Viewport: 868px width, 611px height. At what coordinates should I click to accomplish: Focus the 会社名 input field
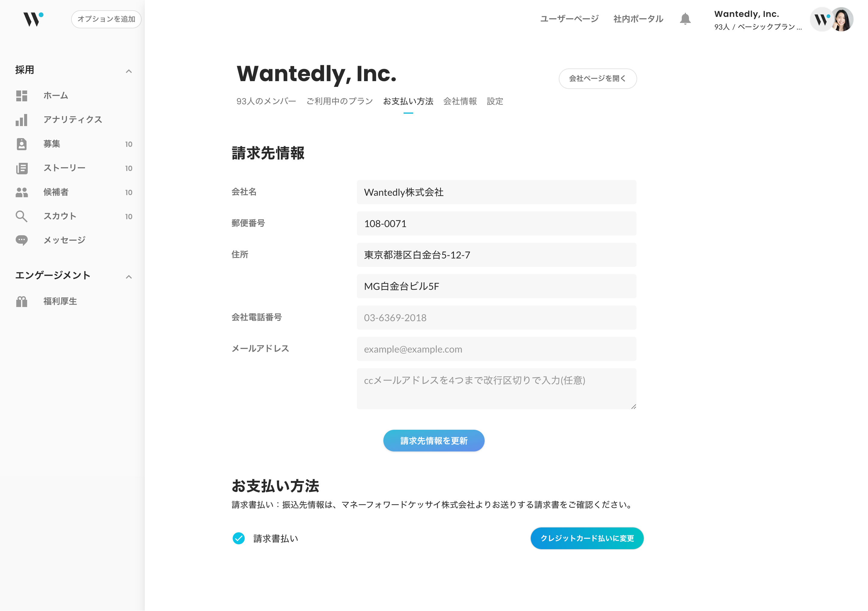[496, 192]
